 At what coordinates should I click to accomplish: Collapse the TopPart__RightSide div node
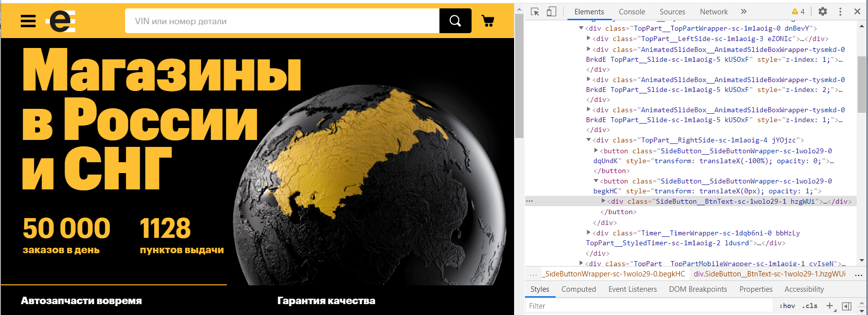click(589, 140)
